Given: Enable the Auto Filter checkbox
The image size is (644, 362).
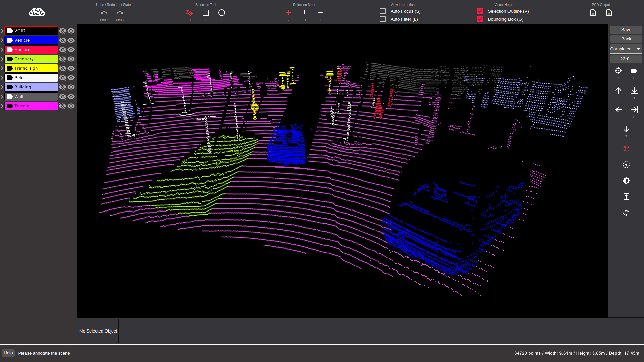Looking at the screenshot, I should (383, 19).
